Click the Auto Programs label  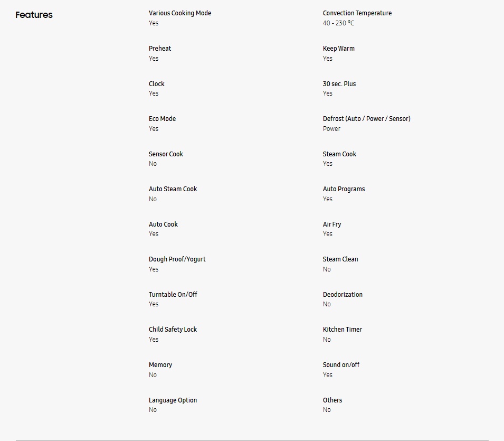coord(344,189)
